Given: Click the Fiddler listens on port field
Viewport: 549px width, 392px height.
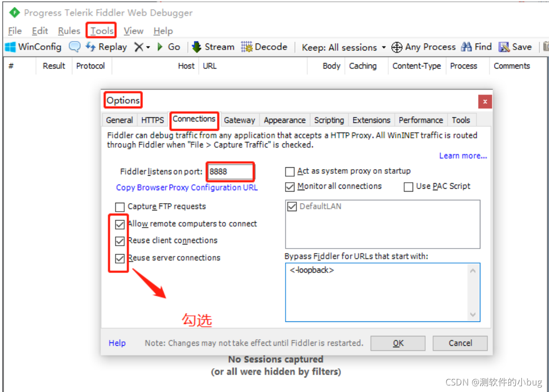Looking at the screenshot, I should [x=230, y=172].
